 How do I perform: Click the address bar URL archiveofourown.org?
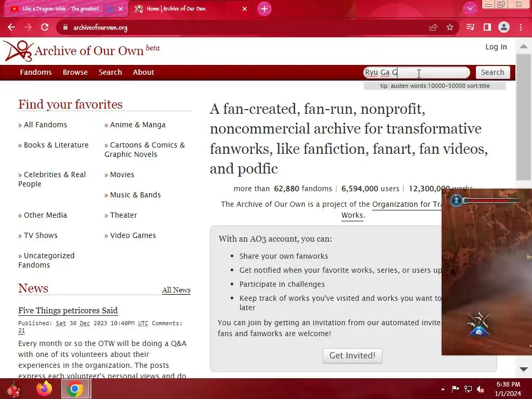(x=100, y=28)
